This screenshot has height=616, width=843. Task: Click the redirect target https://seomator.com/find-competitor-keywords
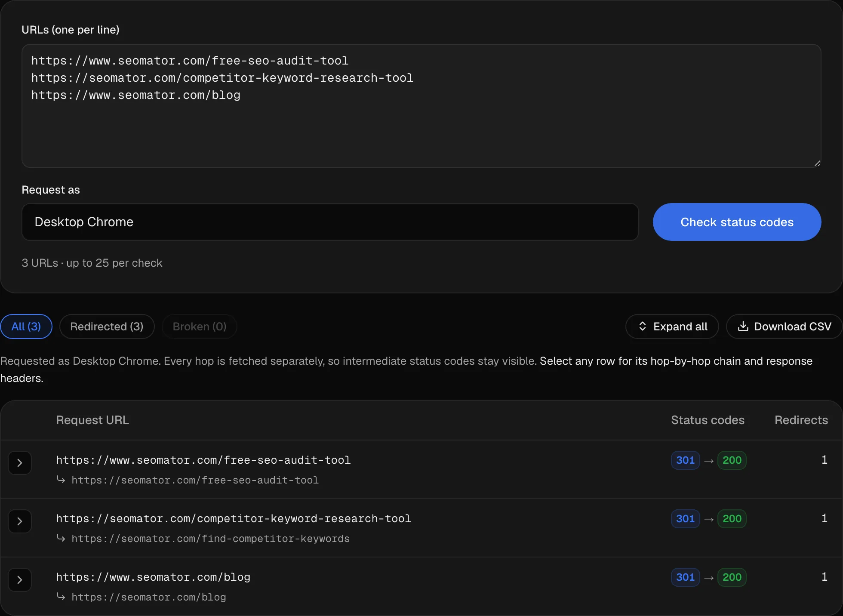[210, 539]
